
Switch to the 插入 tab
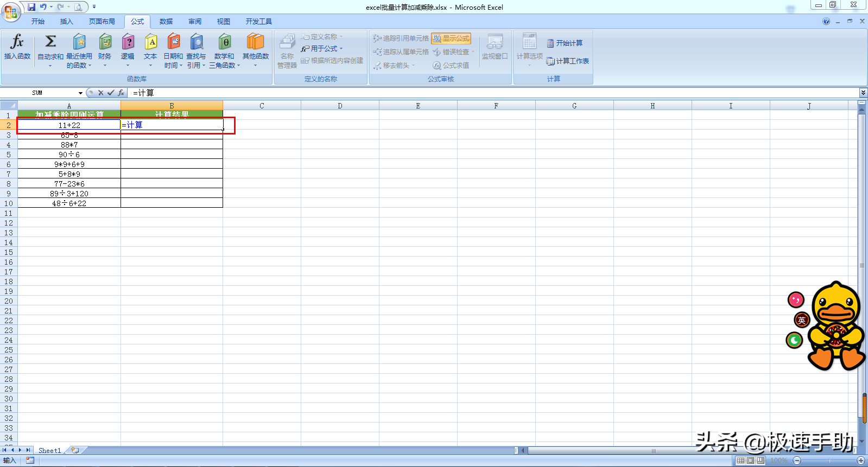click(x=66, y=22)
